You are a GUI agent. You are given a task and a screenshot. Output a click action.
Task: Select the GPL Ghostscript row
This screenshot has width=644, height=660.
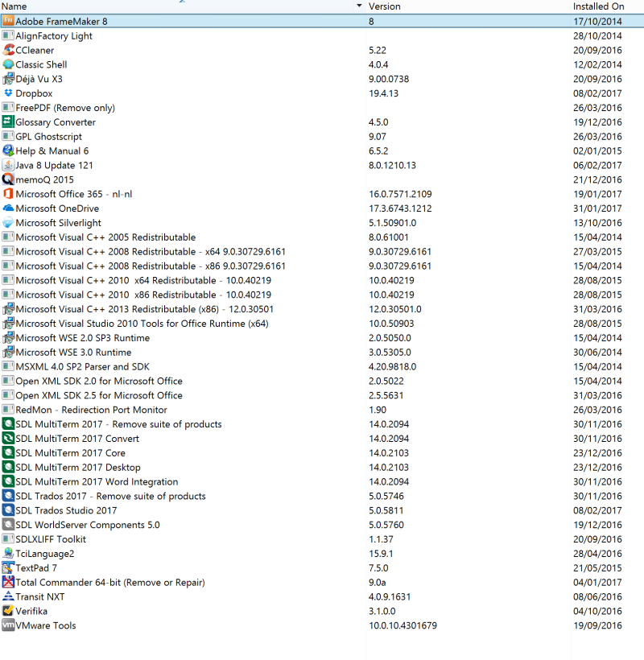pyautogui.click(x=322, y=136)
